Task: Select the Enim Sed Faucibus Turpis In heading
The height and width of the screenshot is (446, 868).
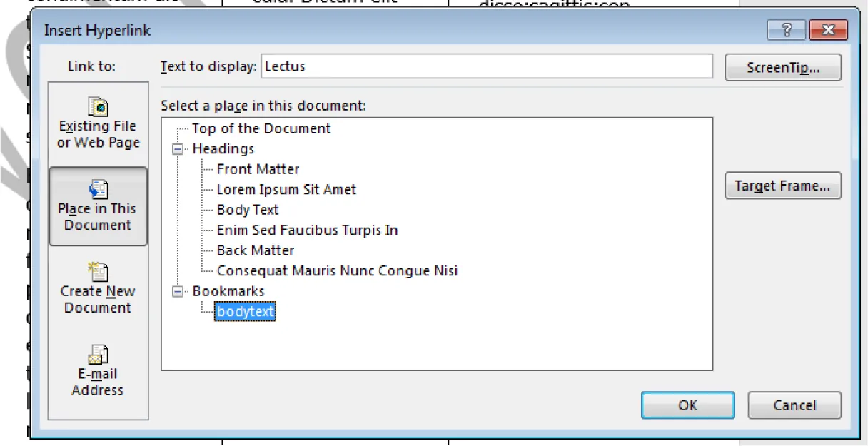Action: 308,230
